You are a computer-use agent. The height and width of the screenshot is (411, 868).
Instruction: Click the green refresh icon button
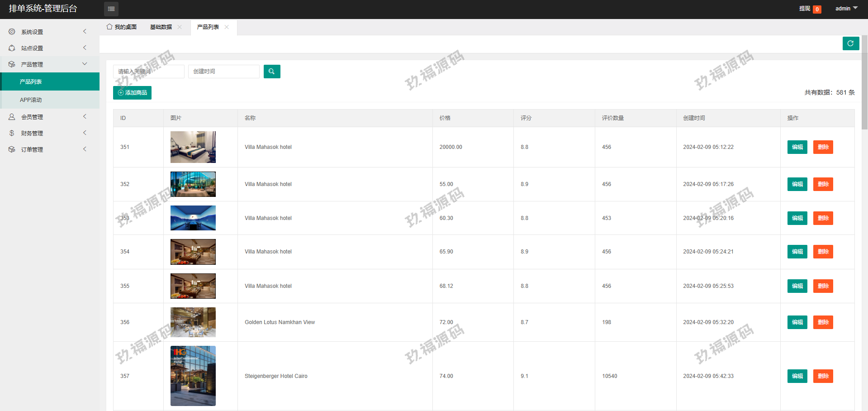click(850, 43)
